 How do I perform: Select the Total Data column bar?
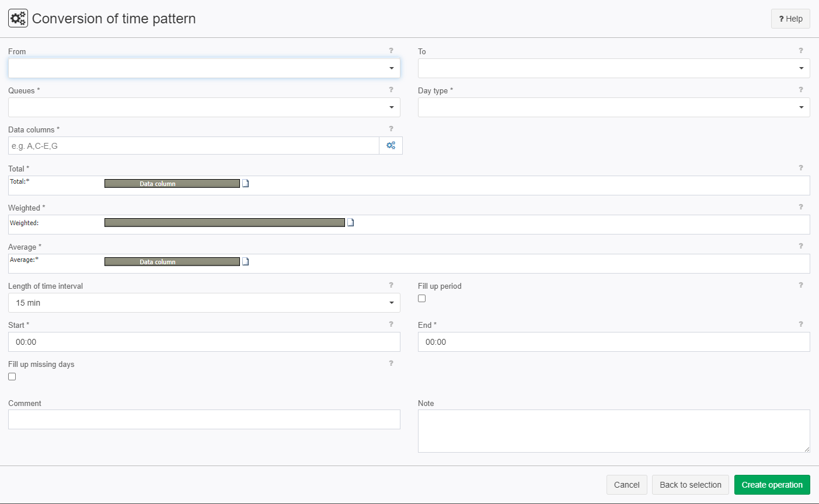click(x=172, y=183)
